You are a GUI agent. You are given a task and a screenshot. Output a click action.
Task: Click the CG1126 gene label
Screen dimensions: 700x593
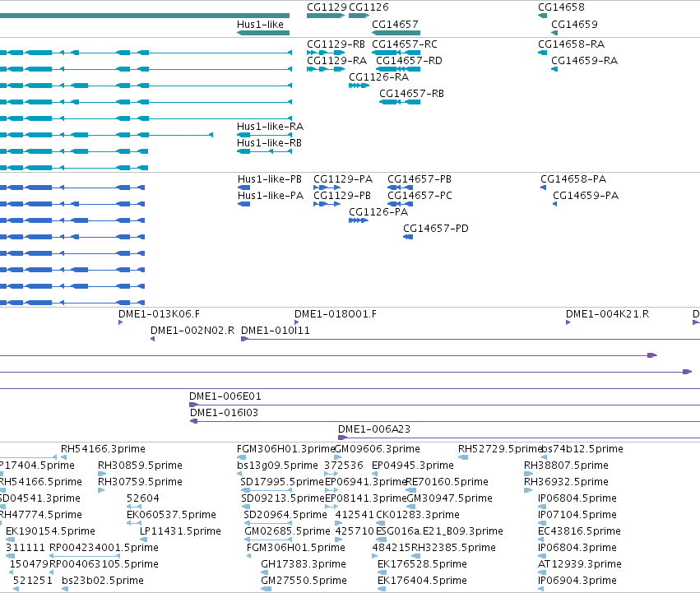369,7
